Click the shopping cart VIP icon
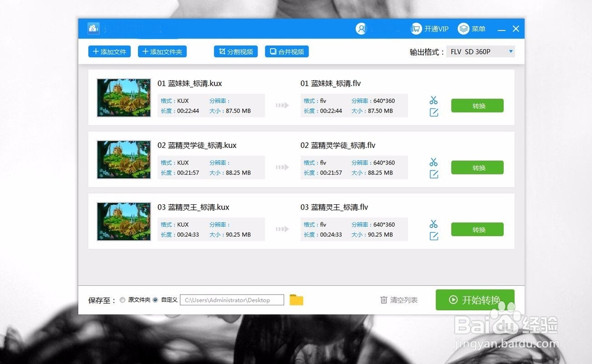Image resolution: width=592 pixels, height=364 pixels. pos(416,28)
